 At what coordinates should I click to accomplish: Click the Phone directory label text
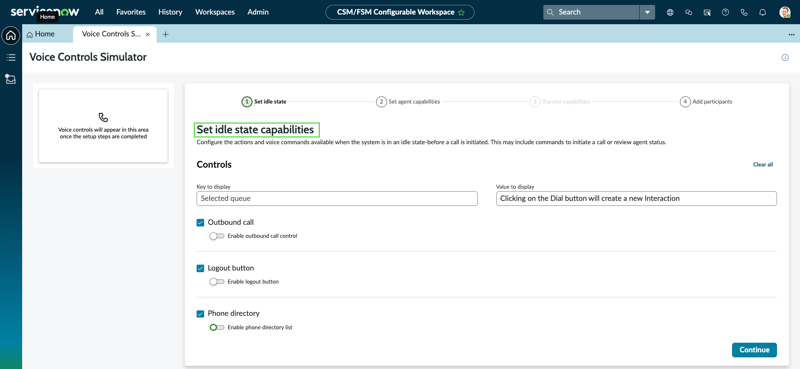[234, 313]
